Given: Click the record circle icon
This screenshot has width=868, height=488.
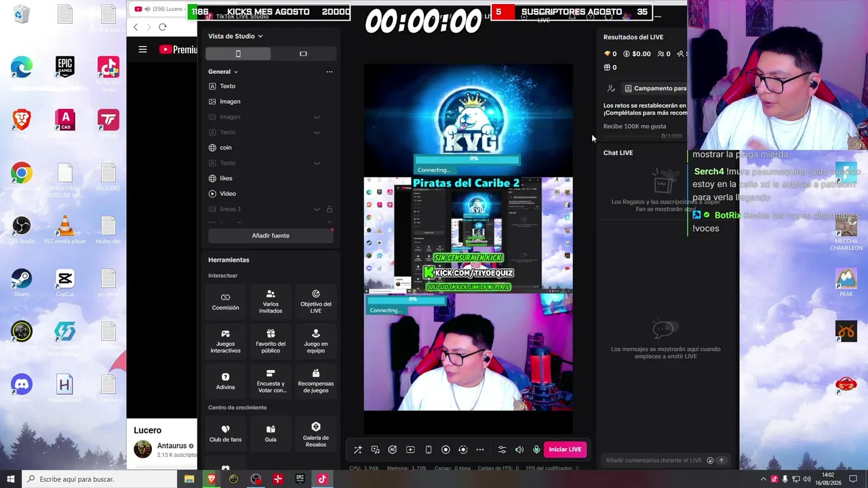Looking at the screenshot, I should click(x=446, y=449).
